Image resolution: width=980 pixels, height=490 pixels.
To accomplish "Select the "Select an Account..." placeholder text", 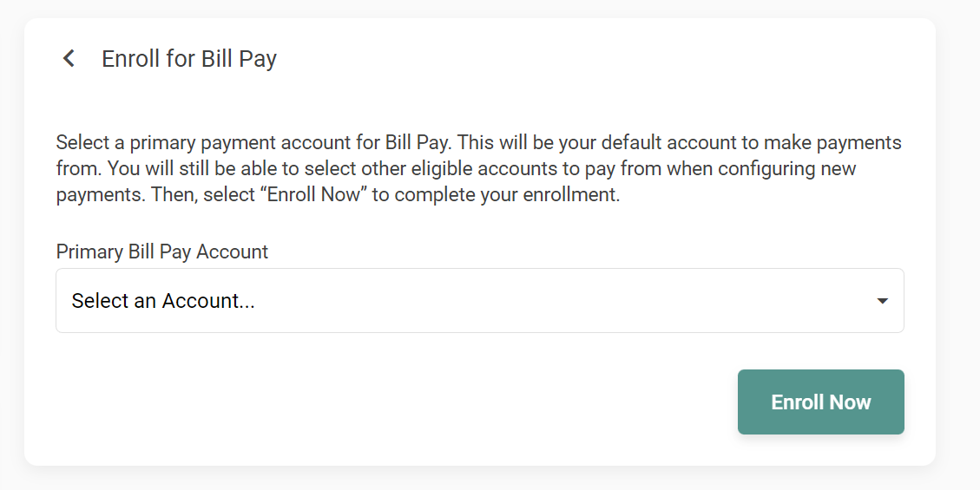I will [163, 301].
